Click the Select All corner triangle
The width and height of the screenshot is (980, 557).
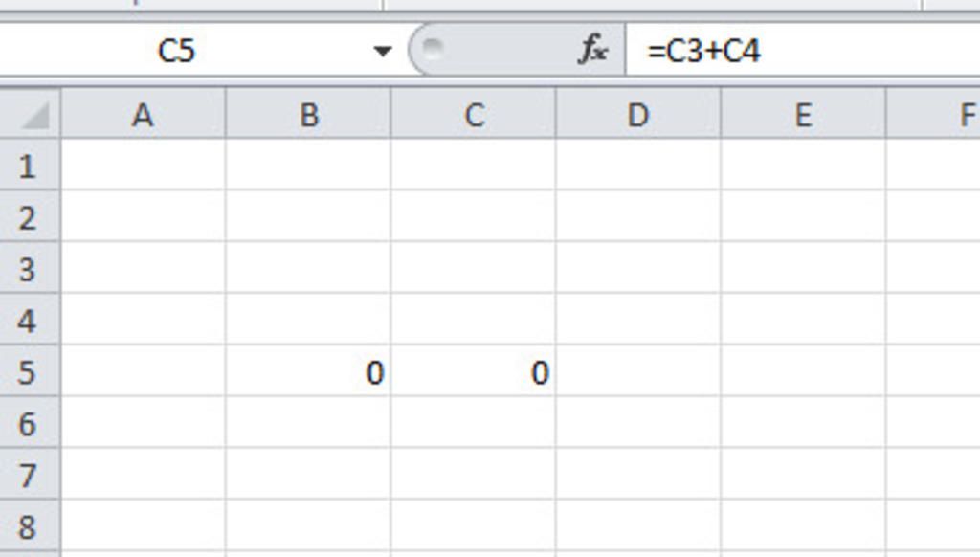34,117
